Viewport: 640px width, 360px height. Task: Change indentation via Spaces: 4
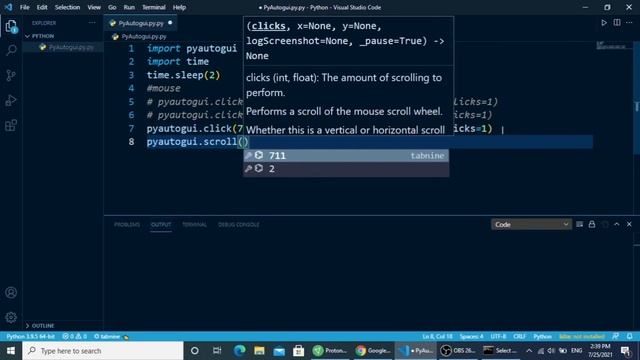click(471, 336)
